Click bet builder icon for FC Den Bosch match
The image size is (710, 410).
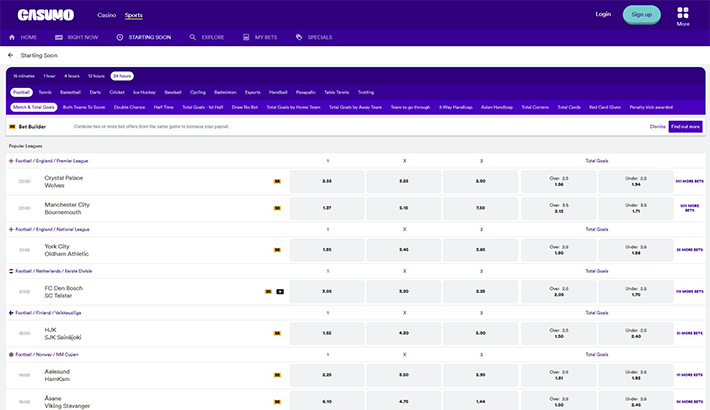coord(268,292)
